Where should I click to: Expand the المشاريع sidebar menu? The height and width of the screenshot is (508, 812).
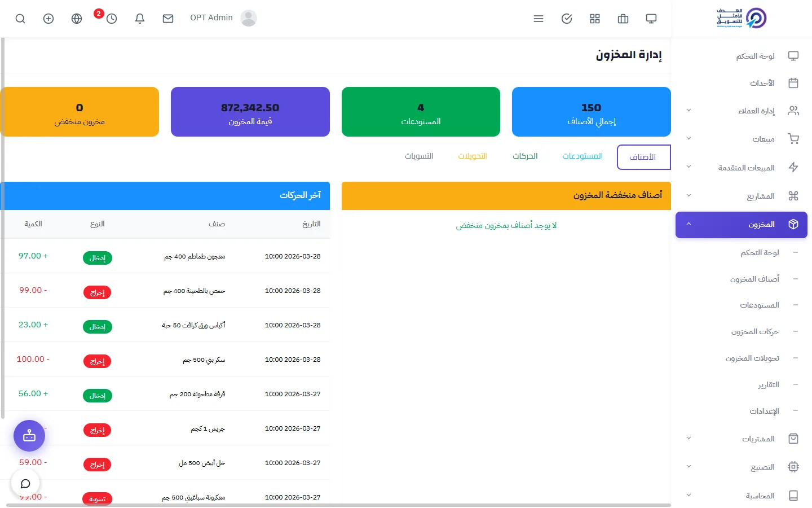tap(742, 196)
